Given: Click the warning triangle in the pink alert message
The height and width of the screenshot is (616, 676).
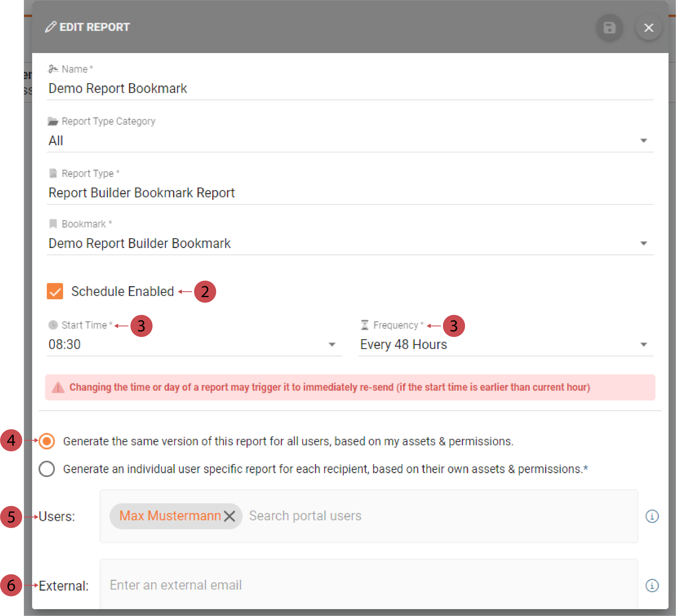Looking at the screenshot, I should (58, 387).
